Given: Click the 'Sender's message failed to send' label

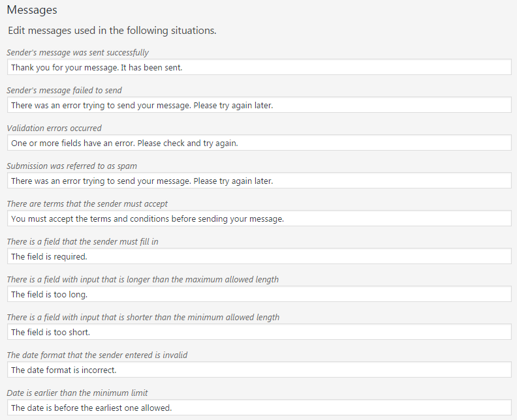Looking at the screenshot, I should [x=64, y=91].
